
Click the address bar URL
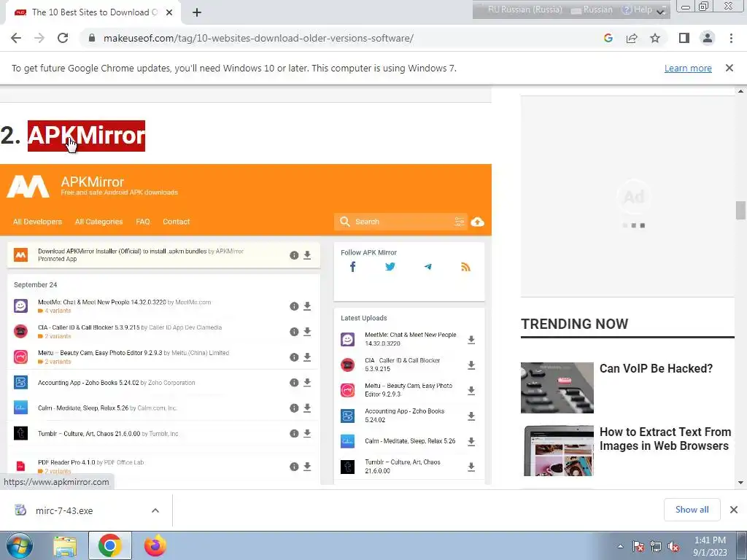tap(258, 38)
